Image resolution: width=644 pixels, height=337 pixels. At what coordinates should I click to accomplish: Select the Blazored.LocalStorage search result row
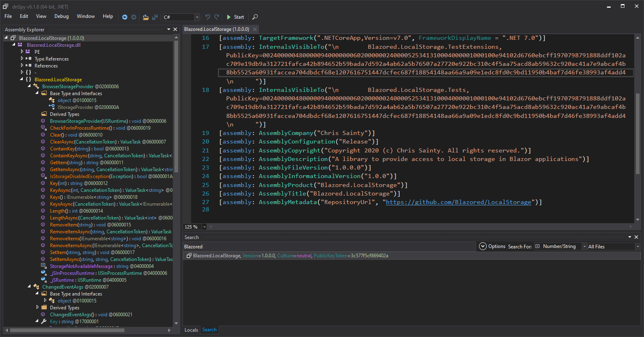(411, 256)
